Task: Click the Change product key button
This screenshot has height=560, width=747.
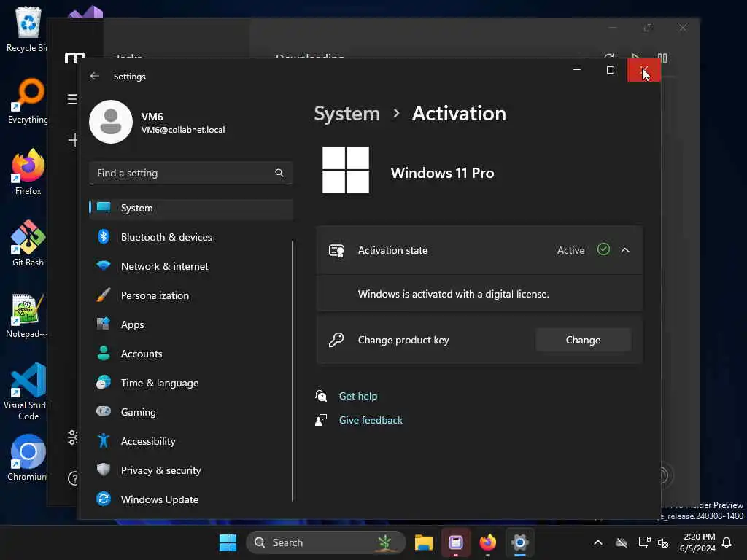Action: [583, 340]
